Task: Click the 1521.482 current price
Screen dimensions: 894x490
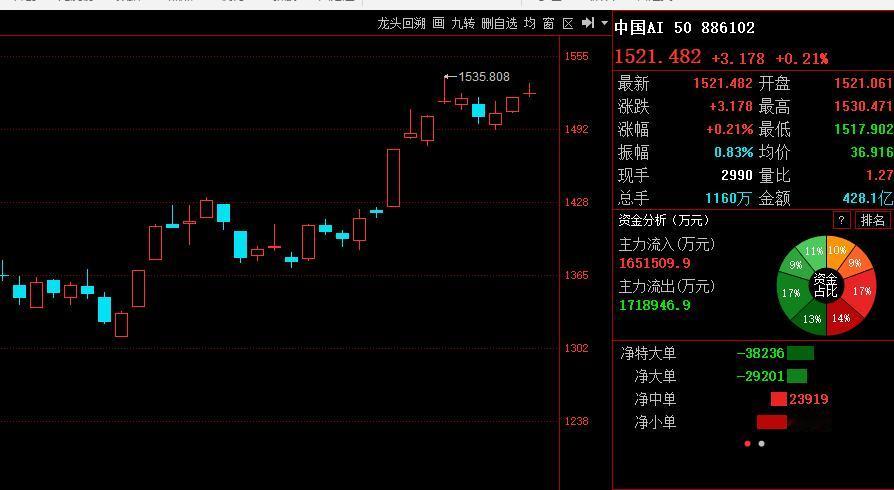Action: pos(658,56)
